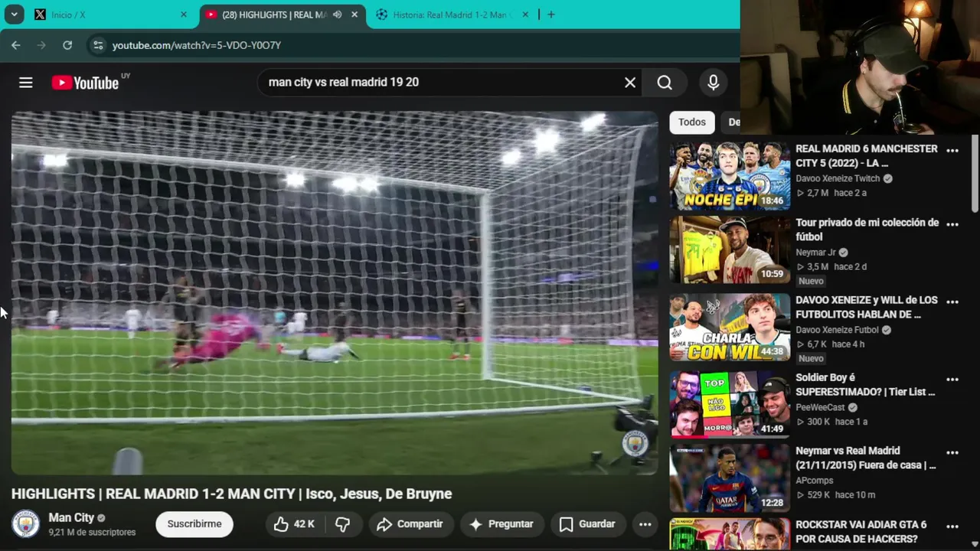Open title DAVOO XENEIZE y WILL de LOS FUTBOLITOS

coord(867,307)
